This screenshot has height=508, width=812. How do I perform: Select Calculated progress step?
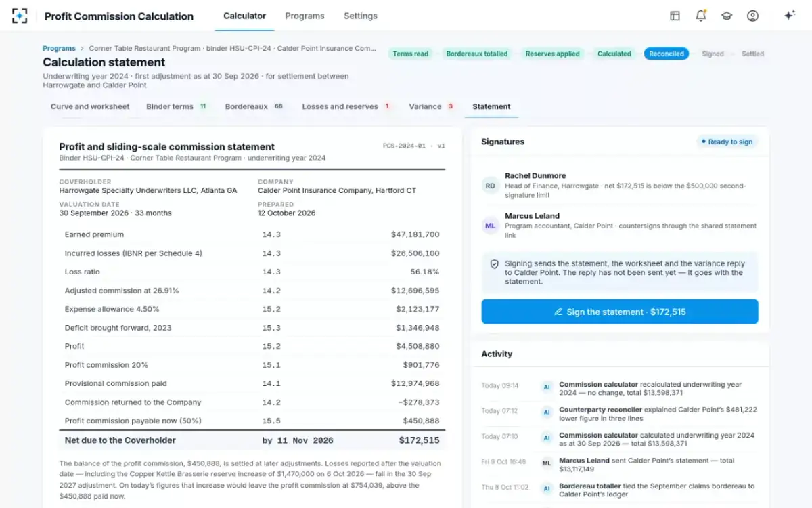coord(614,54)
